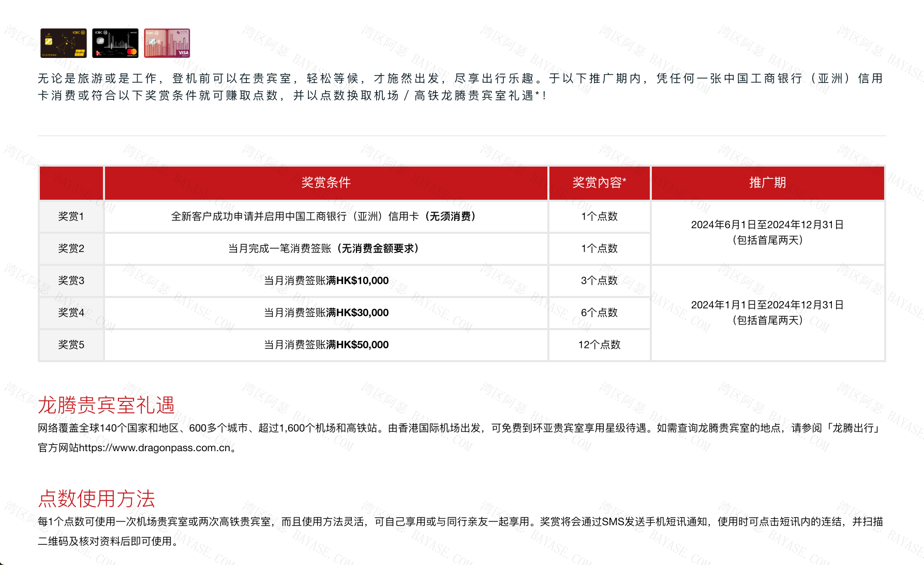Click the 点数使用方法 heading
This screenshot has width=924, height=565.
[97, 499]
